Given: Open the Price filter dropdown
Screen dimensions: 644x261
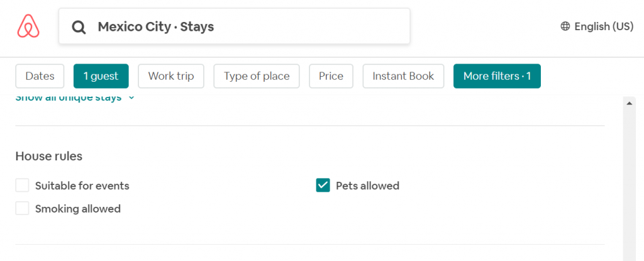Looking at the screenshot, I should point(331,76).
